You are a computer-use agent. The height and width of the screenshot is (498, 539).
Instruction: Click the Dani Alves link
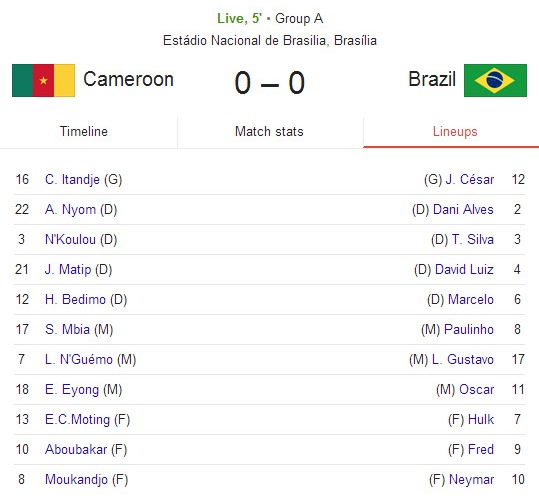pyautogui.click(x=463, y=209)
